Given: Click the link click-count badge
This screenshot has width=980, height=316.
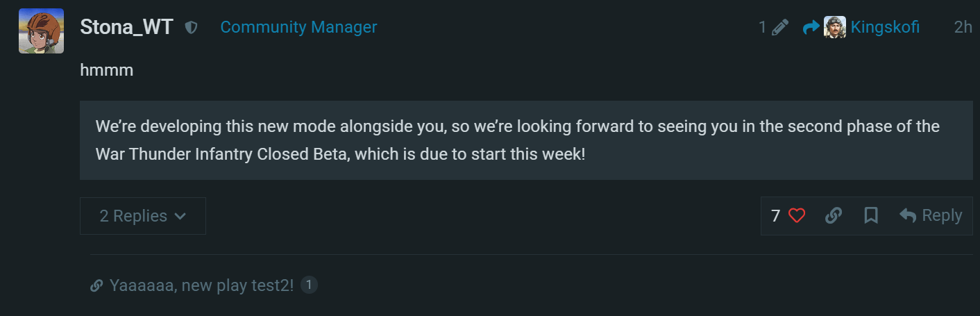Looking at the screenshot, I should coord(310,285).
